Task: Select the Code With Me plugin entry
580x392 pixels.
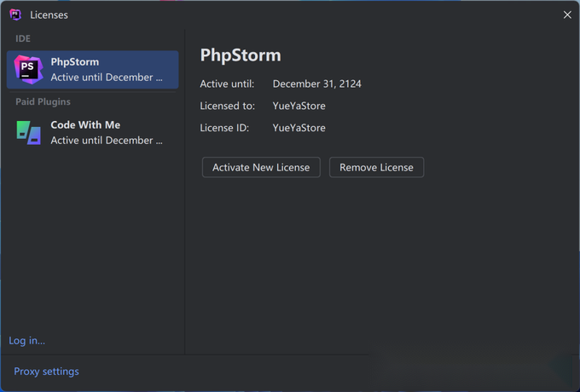Action: [x=92, y=132]
